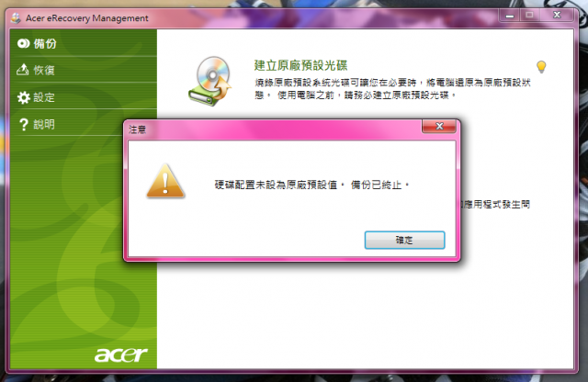Viewport: 588px width, 382px height.
Task: Click the yellow warning triangle icon
Action: [x=165, y=181]
